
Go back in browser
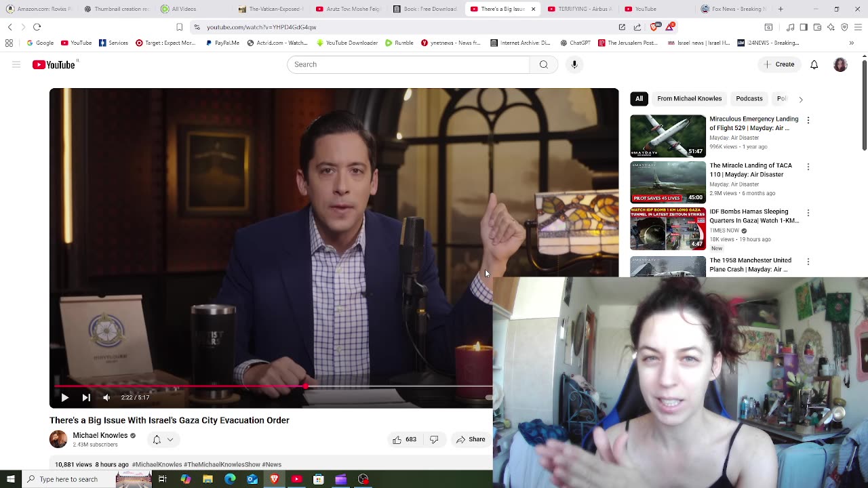click(10, 27)
